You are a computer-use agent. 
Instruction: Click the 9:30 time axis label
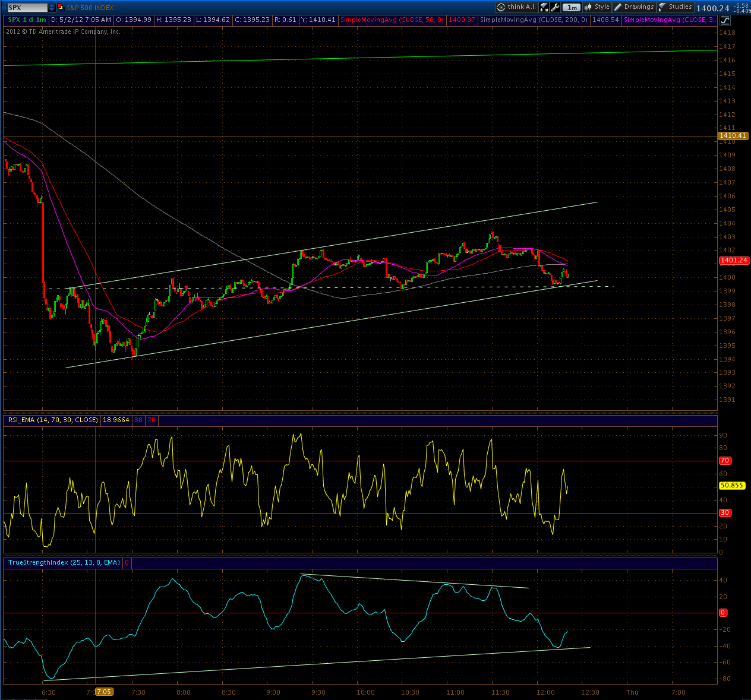[318, 692]
